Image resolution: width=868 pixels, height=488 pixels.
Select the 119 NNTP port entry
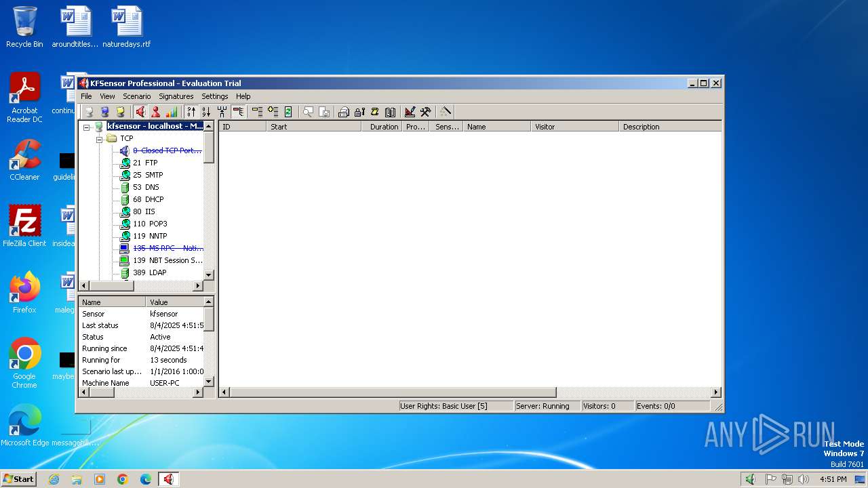pos(149,236)
